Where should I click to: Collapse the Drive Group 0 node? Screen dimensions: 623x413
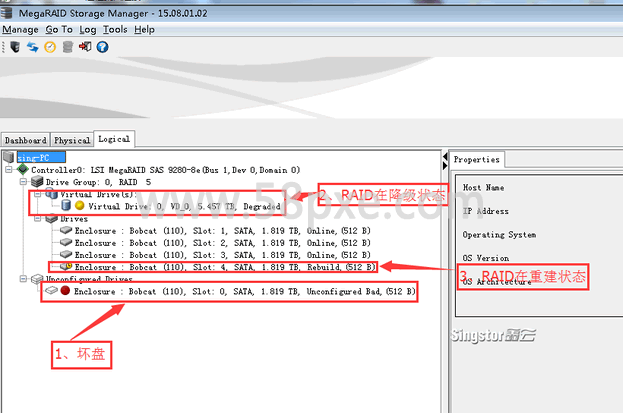point(23,182)
